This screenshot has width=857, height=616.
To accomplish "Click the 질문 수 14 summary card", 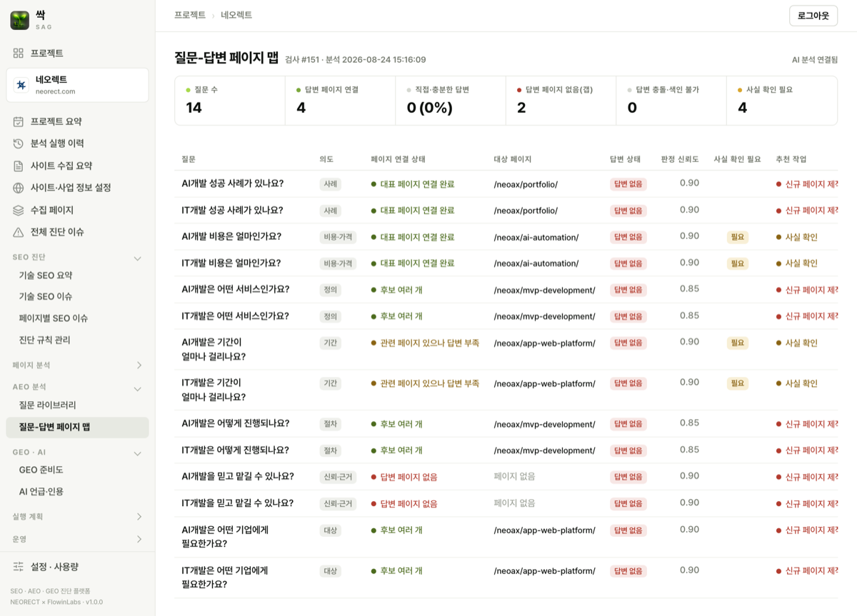I will pyautogui.click(x=230, y=101).
